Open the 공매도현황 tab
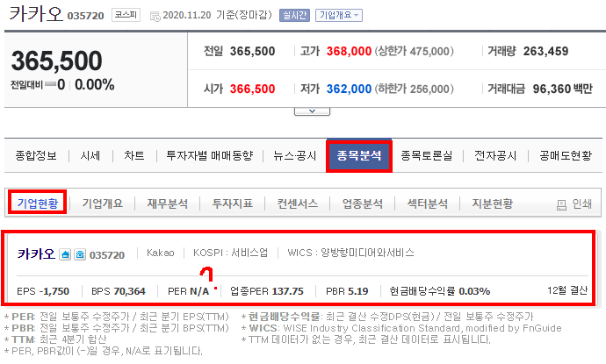 tap(566, 155)
